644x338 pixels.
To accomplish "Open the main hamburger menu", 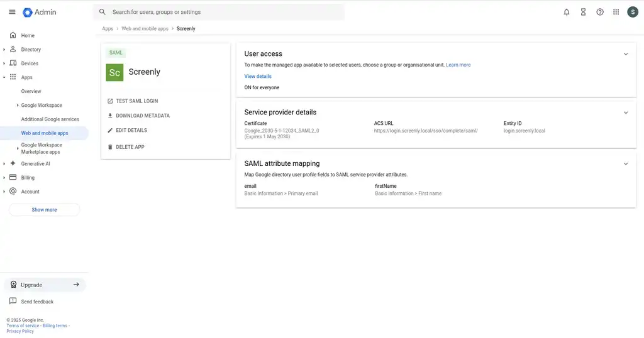I will [12, 12].
